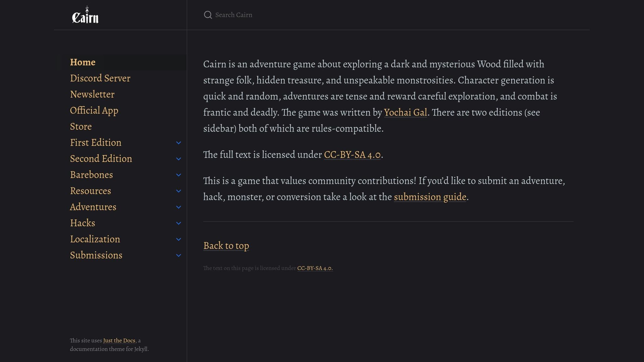The image size is (644, 362).
Task: Click the Back to top link
Action: tap(226, 246)
